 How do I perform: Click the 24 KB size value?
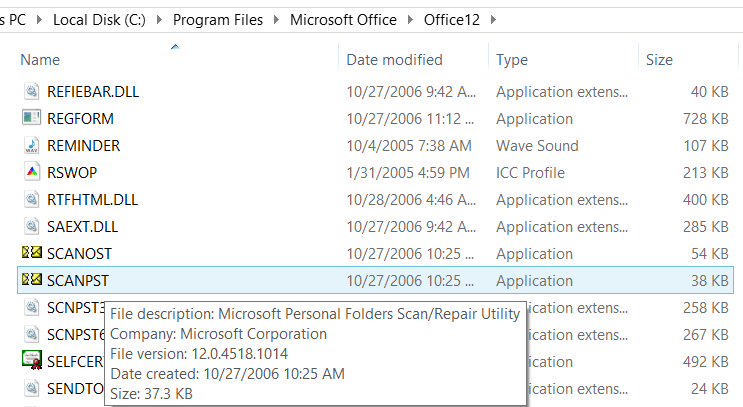pyautogui.click(x=709, y=389)
